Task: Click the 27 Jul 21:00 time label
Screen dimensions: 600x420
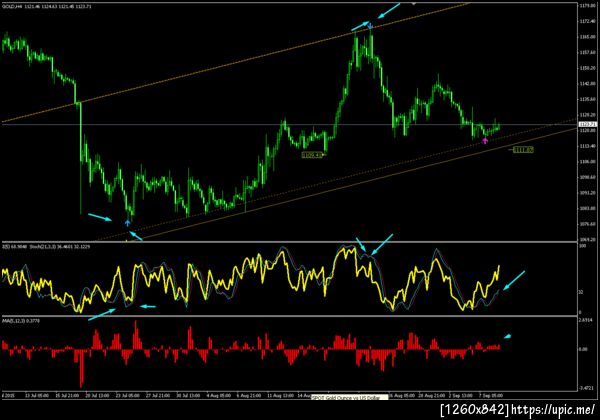Action: (158, 396)
